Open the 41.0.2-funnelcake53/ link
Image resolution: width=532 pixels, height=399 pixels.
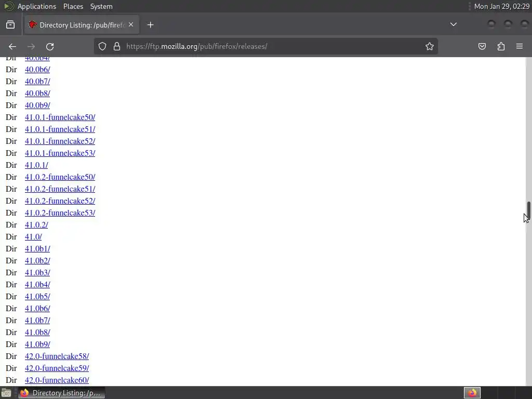(x=60, y=212)
